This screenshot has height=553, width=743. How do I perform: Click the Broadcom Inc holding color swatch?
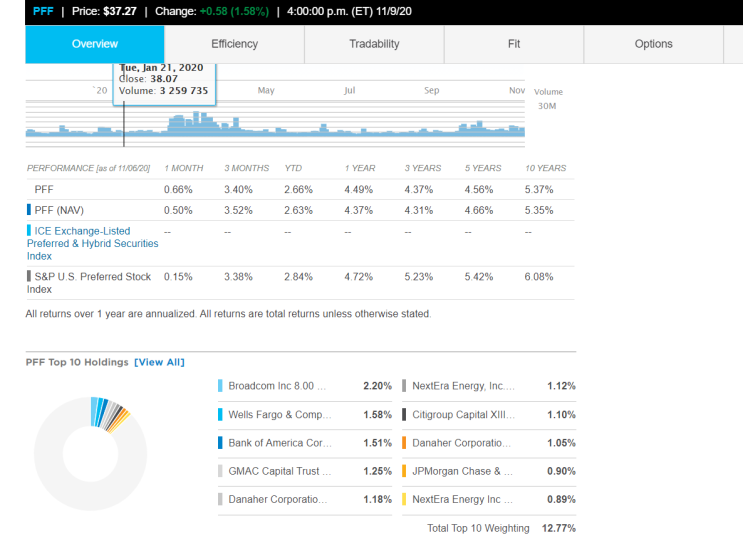[x=220, y=386]
